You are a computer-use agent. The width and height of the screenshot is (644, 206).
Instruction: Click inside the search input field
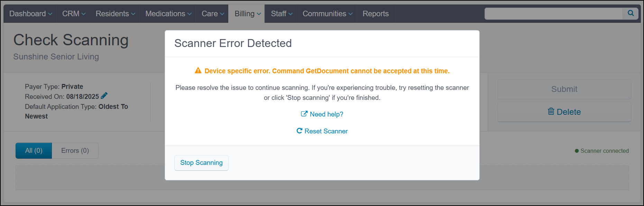click(x=553, y=13)
